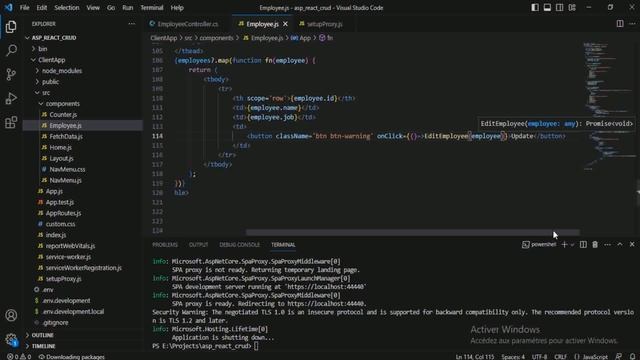Open the Terminal menu
This screenshot has width=640, height=360.
pos(152,7)
